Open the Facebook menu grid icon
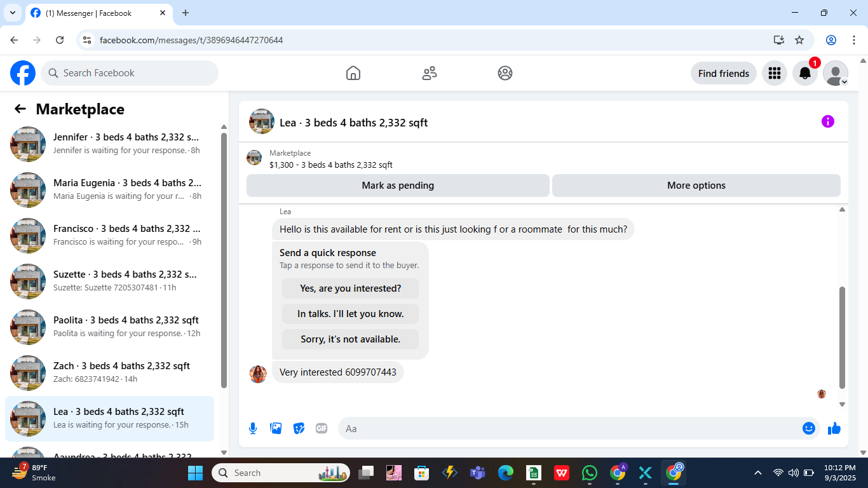Image resolution: width=868 pixels, height=488 pixels. point(774,73)
